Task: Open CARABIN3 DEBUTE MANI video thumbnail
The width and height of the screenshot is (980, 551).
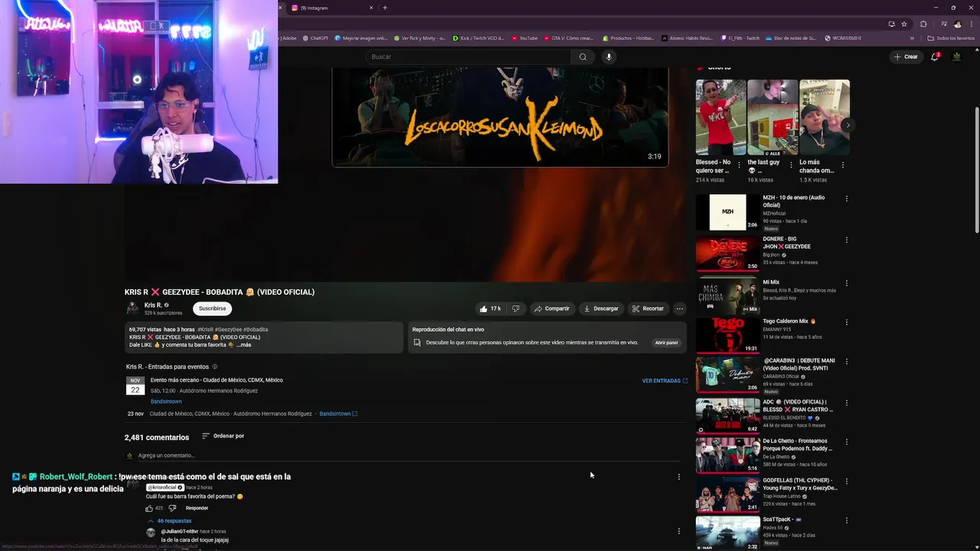Action: pyautogui.click(x=727, y=375)
